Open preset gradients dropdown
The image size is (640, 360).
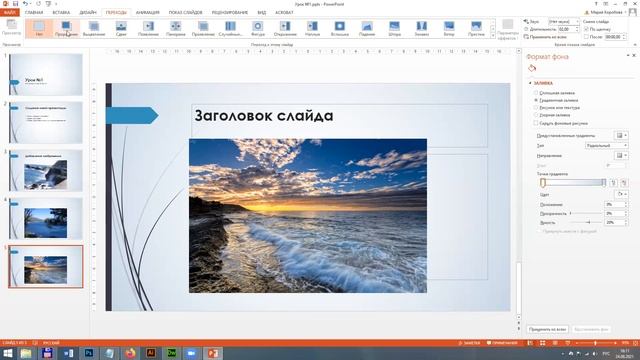coord(621,136)
